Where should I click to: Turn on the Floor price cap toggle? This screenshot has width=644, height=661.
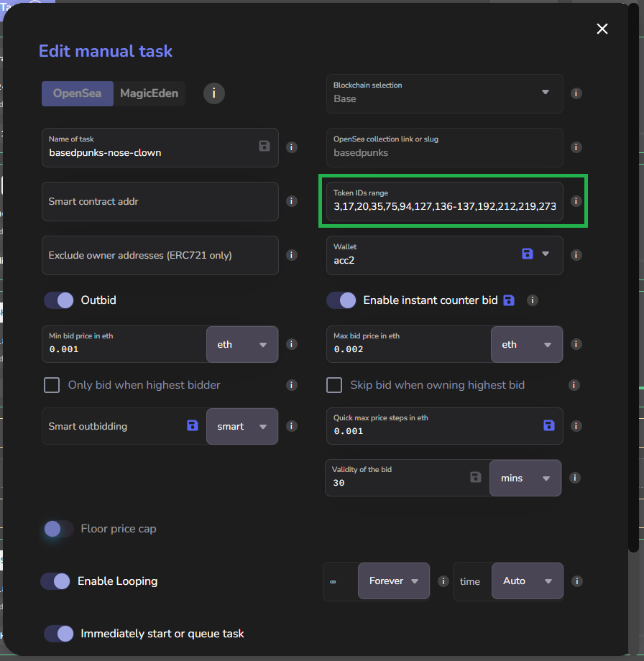[x=59, y=529]
